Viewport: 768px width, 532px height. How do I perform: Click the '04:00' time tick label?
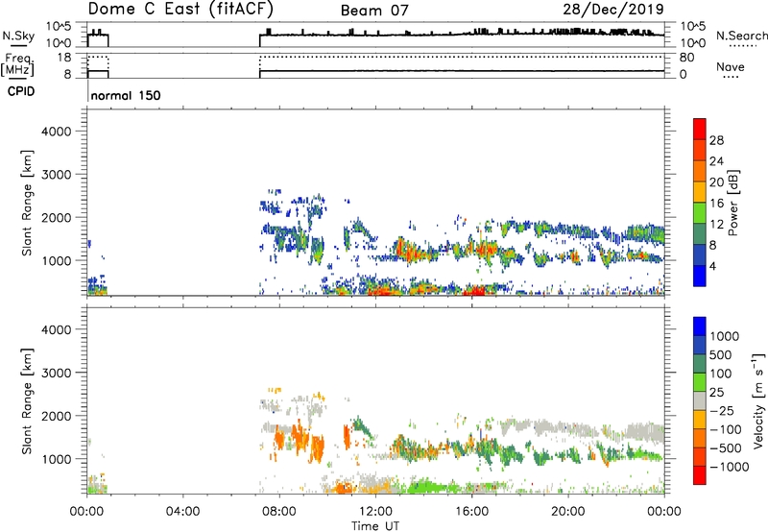pyautogui.click(x=182, y=512)
